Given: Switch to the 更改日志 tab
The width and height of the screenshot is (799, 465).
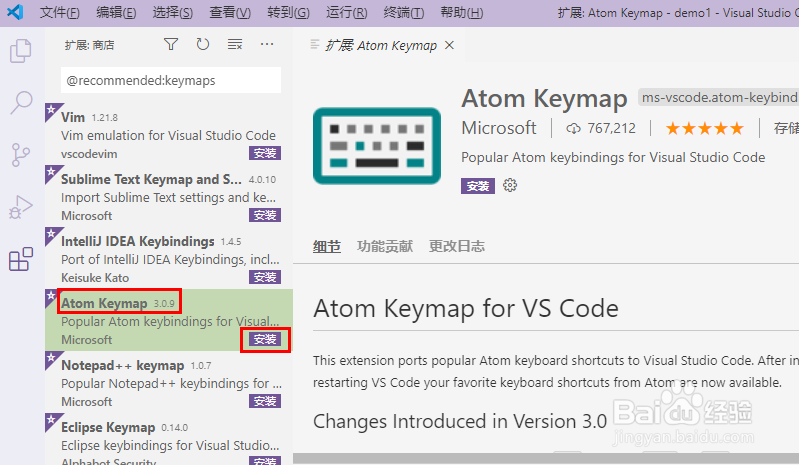Looking at the screenshot, I should click(457, 247).
